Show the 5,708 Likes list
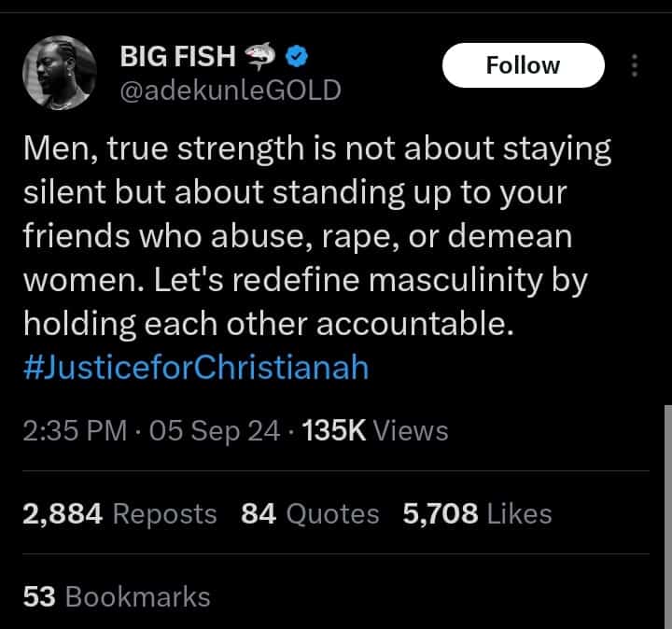This screenshot has height=629, width=672. coord(477,513)
